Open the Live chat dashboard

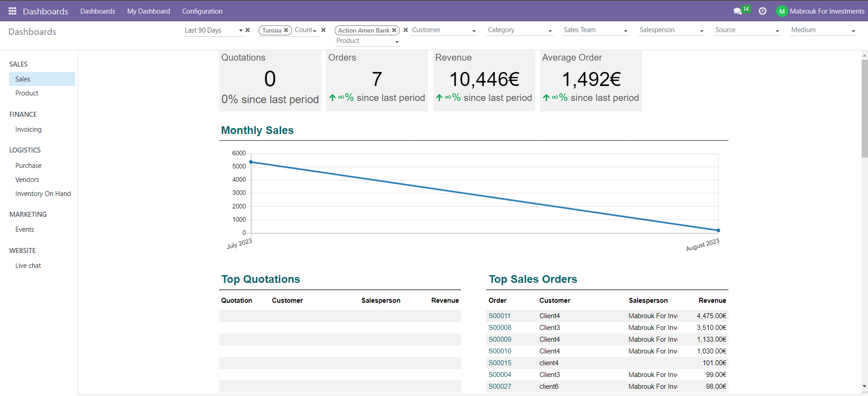point(42,266)
